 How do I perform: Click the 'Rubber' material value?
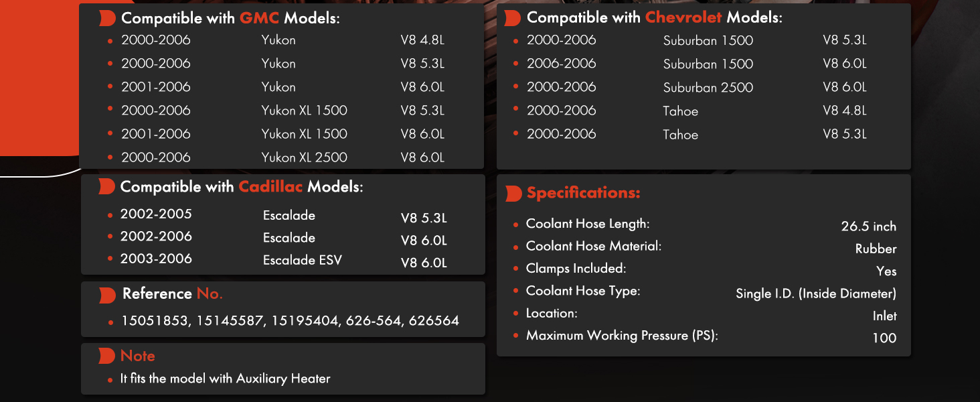876,249
